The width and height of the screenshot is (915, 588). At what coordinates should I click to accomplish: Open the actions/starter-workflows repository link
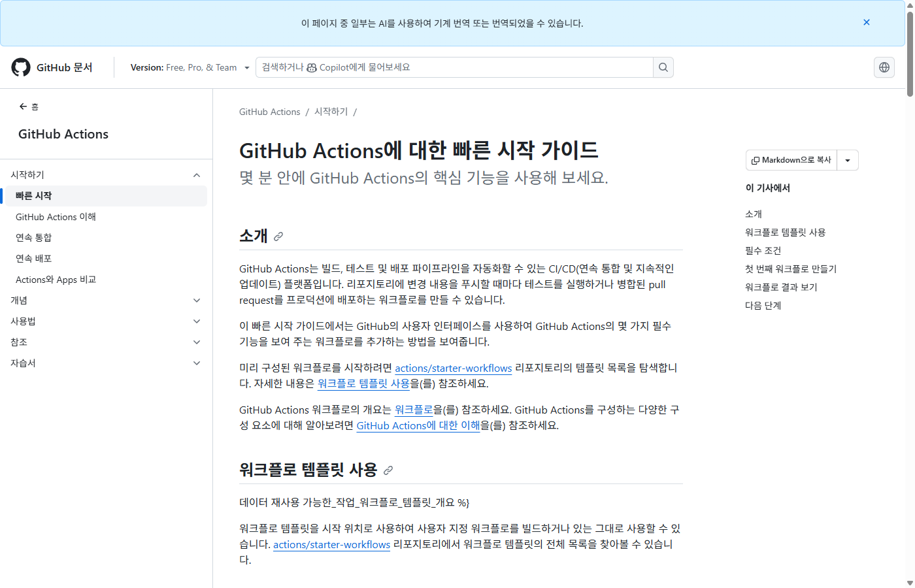pos(453,368)
